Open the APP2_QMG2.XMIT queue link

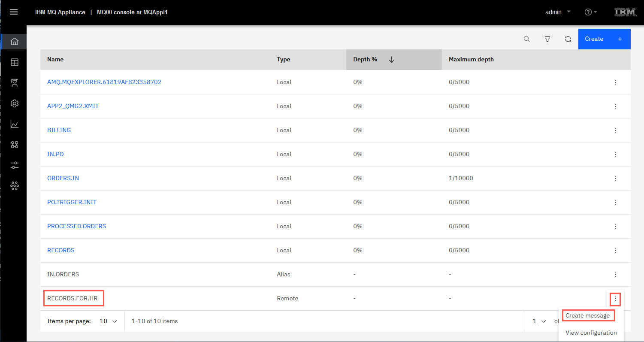(x=73, y=106)
